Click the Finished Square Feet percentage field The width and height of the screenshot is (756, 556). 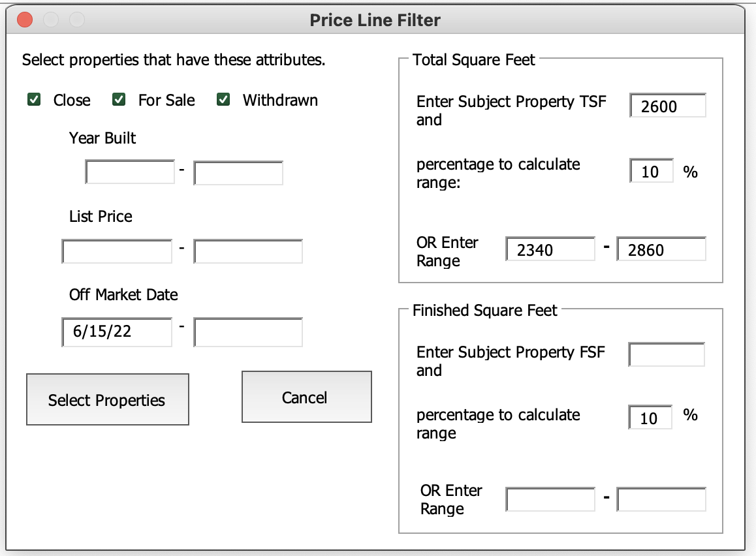point(650,418)
